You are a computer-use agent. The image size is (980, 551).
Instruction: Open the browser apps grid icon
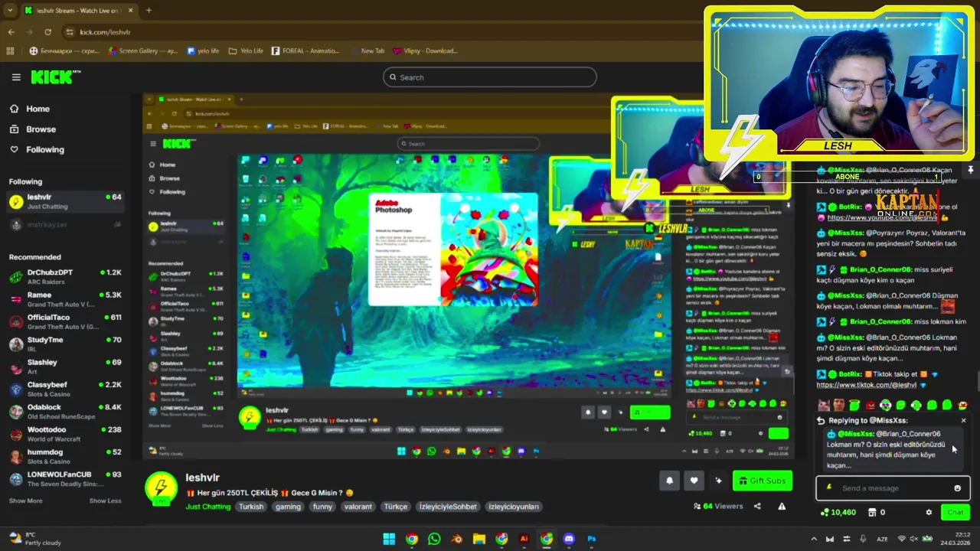(x=10, y=51)
